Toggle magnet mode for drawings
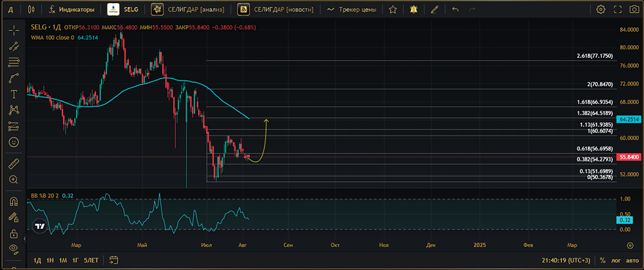Screen dimensions: 644x270 click(x=14, y=202)
